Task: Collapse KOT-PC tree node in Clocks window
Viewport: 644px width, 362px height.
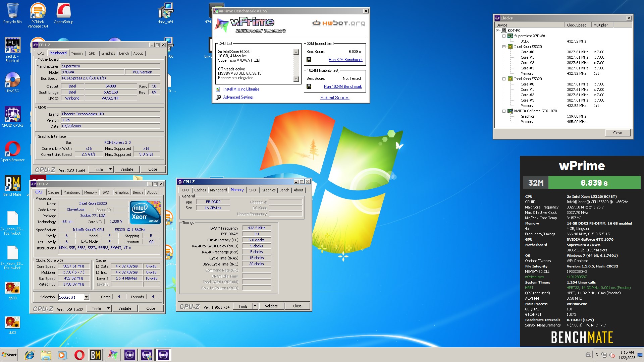Action: (498, 31)
